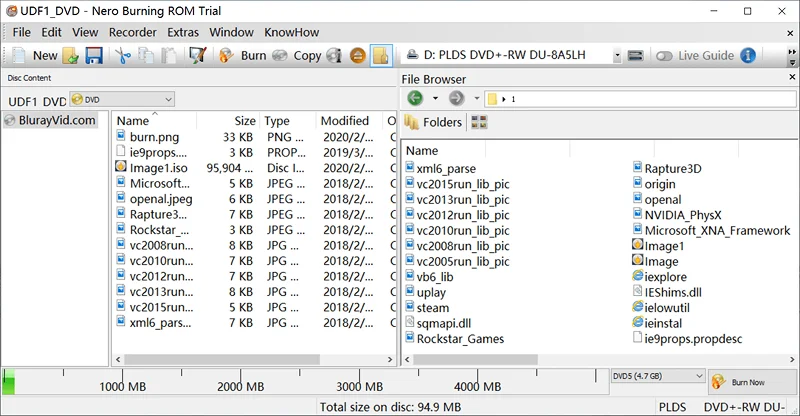Click the Burn Now button

click(752, 382)
